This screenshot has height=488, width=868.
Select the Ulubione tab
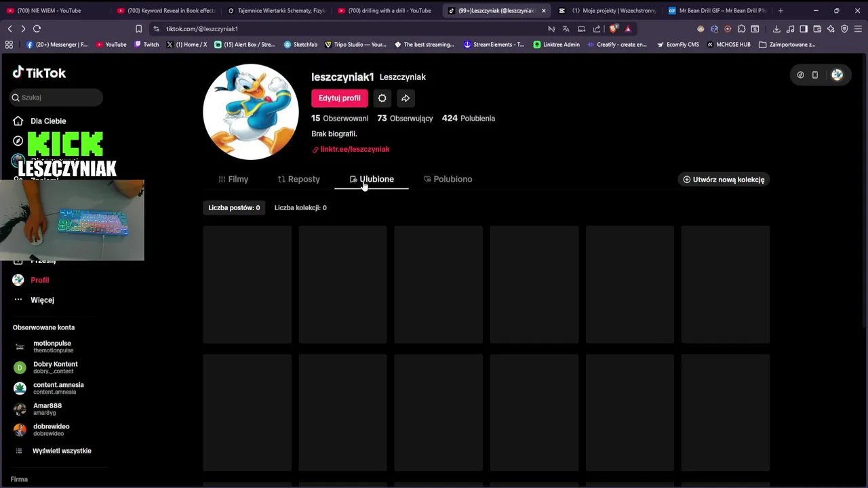click(x=372, y=179)
